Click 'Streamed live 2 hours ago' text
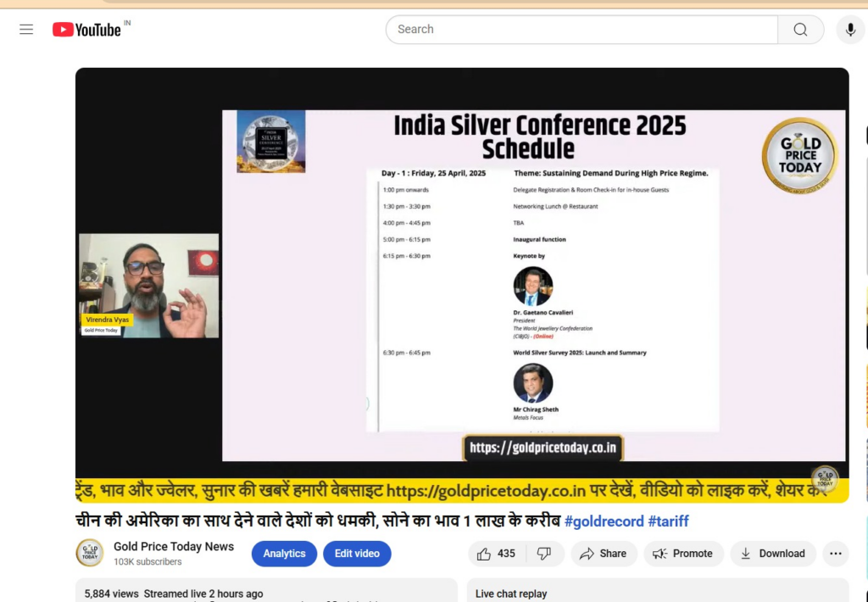The height and width of the screenshot is (602, 868). (x=203, y=594)
